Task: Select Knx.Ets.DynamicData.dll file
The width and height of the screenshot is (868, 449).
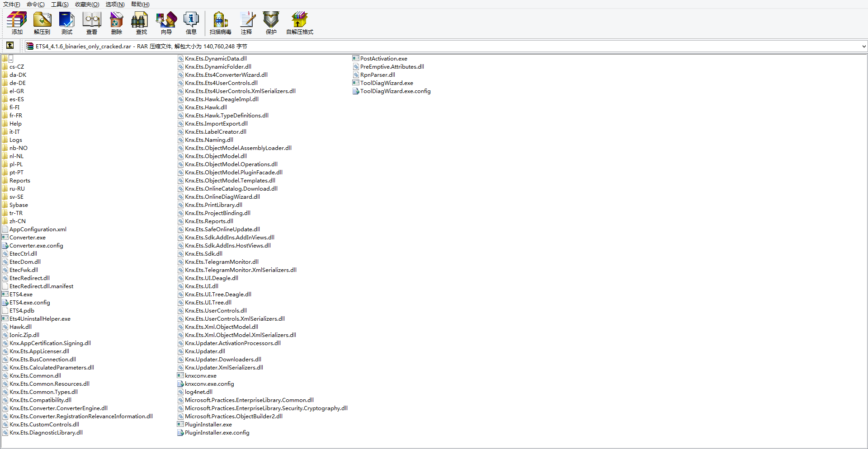Action: 212,59
